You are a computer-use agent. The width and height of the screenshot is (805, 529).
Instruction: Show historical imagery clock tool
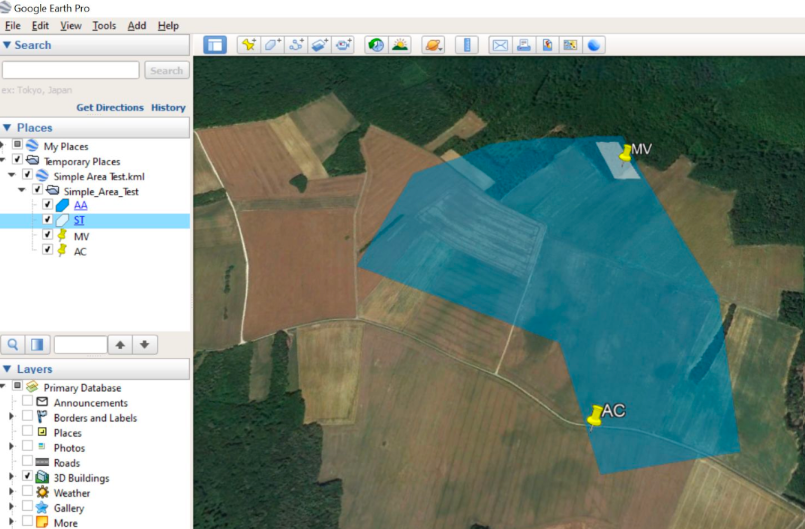376,45
